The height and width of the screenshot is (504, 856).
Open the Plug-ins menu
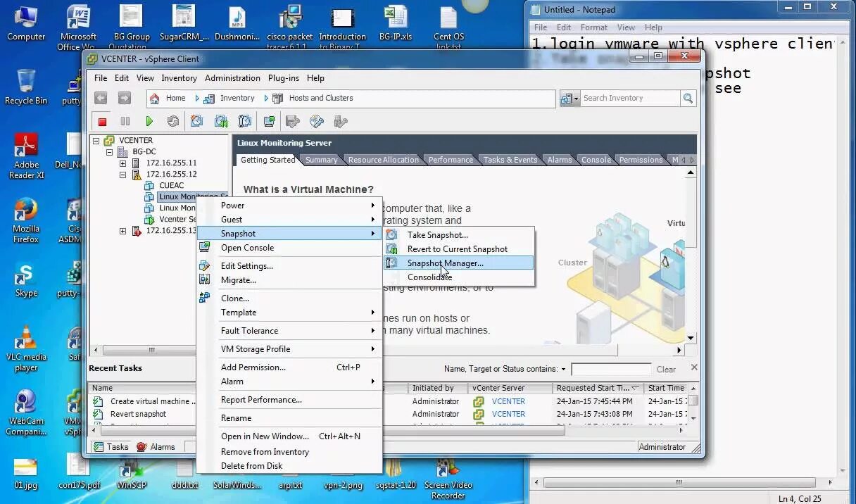[x=283, y=78]
